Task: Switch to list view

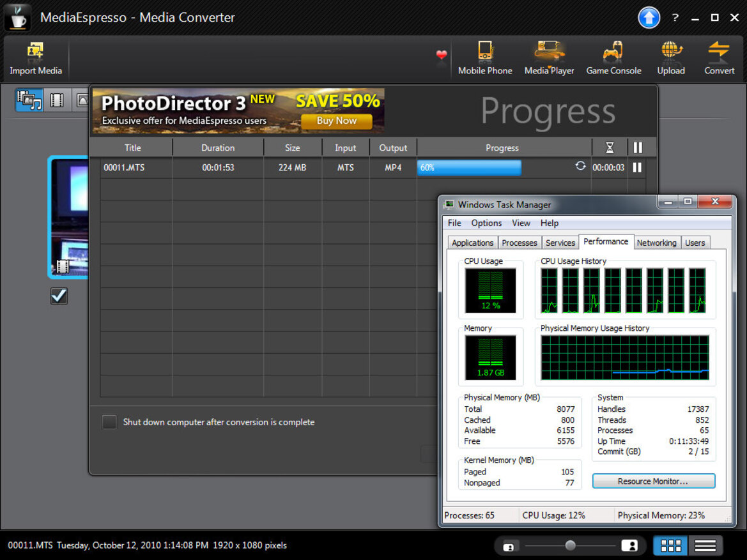Action: 705,545
